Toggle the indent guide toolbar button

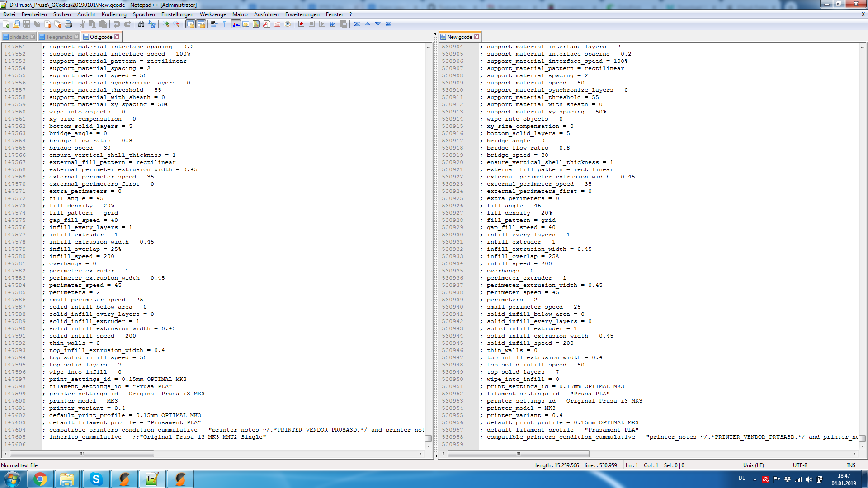(236, 24)
